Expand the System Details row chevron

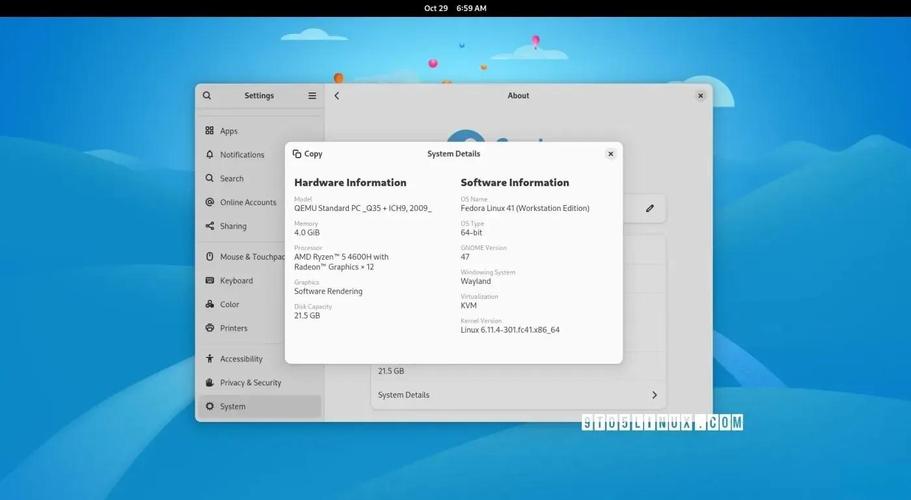(654, 395)
